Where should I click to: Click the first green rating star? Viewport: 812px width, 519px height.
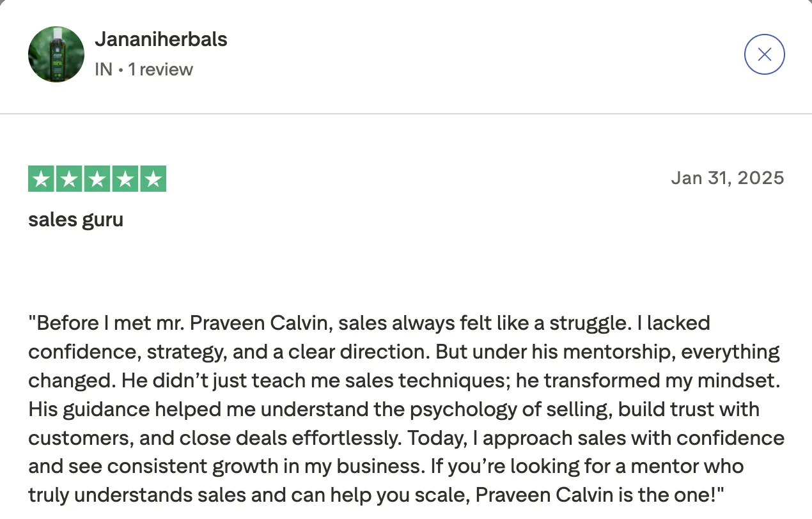click(42, 179)
